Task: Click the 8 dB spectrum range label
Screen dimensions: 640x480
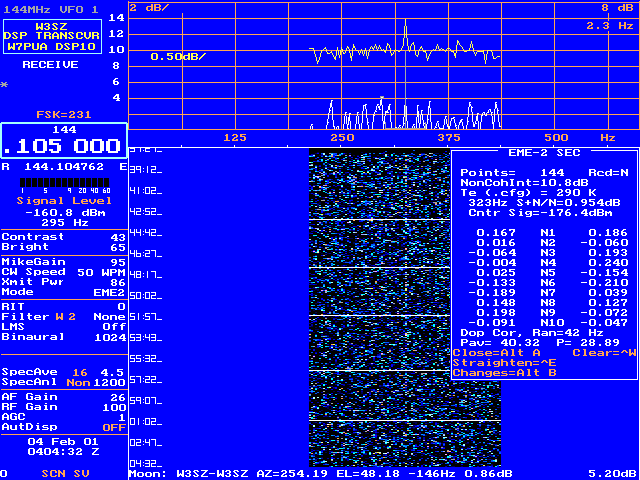Action: click(617, 7)
